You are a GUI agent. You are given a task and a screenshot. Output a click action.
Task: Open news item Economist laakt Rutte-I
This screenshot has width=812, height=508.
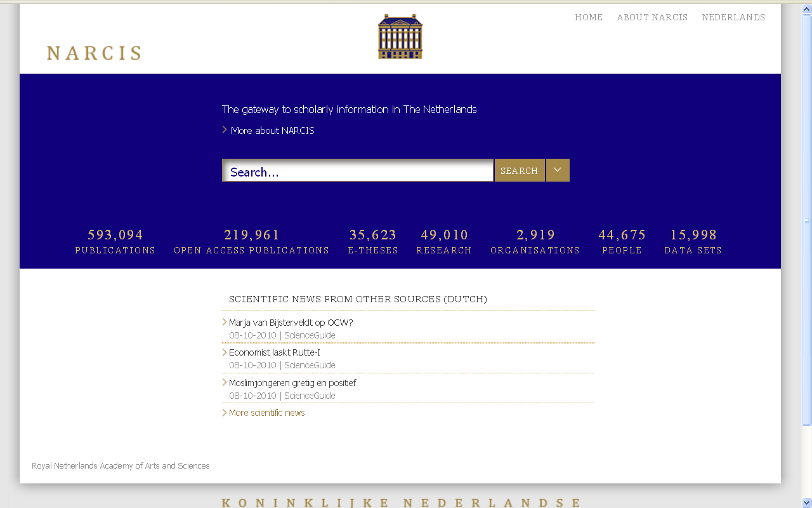coord(274,352)
